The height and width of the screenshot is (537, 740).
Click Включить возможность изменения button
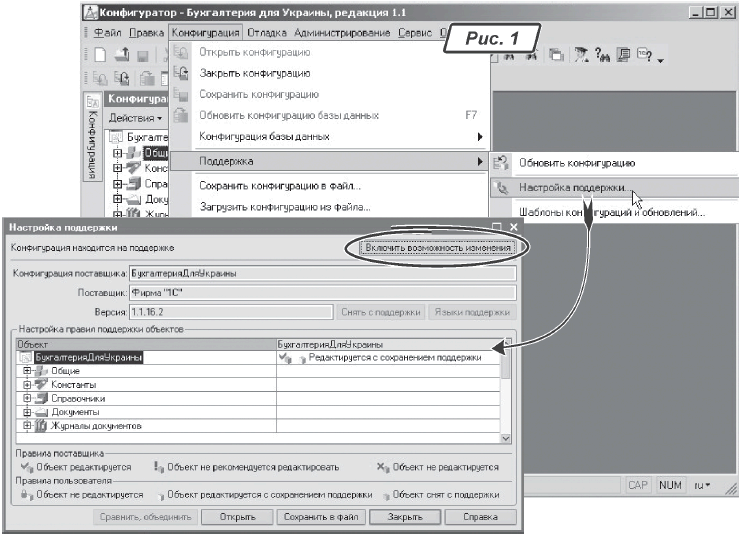coord(438,246)
